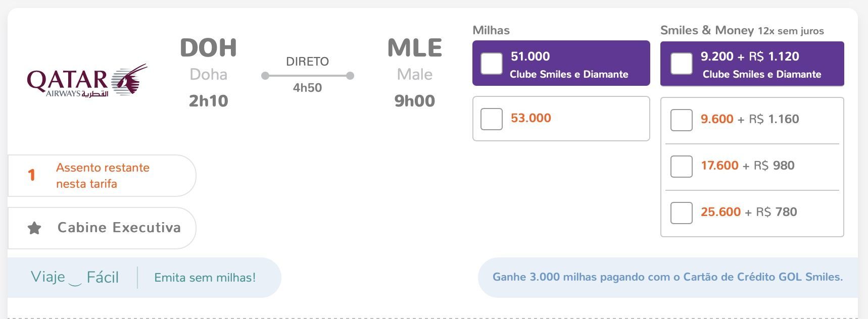Click the DOH Doha departure code
The height and width of the screenshot is (319, 868).
pyautogui.click(x=208, y=48)
